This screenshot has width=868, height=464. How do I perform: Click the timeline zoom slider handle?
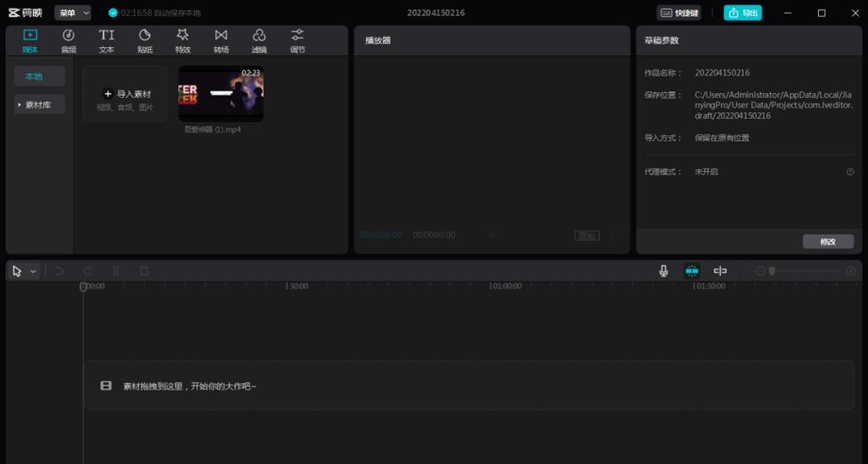pos(772,271)
